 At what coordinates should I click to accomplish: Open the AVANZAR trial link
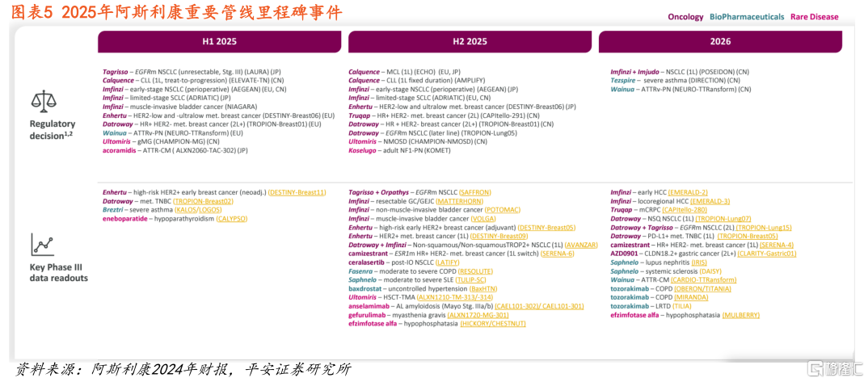(x=582, y=245)
